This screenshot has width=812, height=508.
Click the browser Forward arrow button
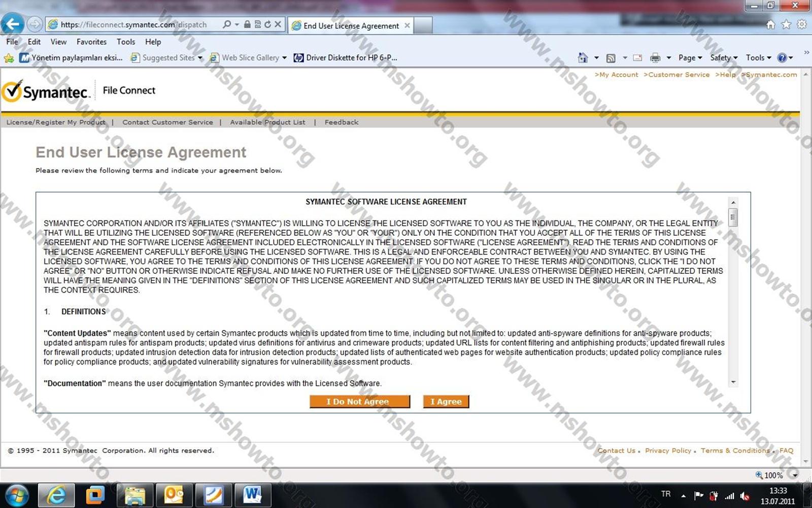click(35, 24)
